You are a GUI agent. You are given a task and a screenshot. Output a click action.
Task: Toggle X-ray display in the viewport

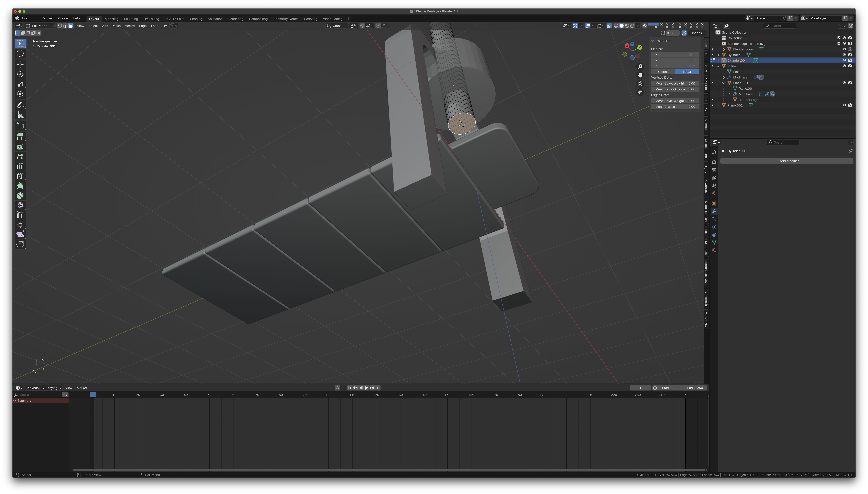click(609, 26)
